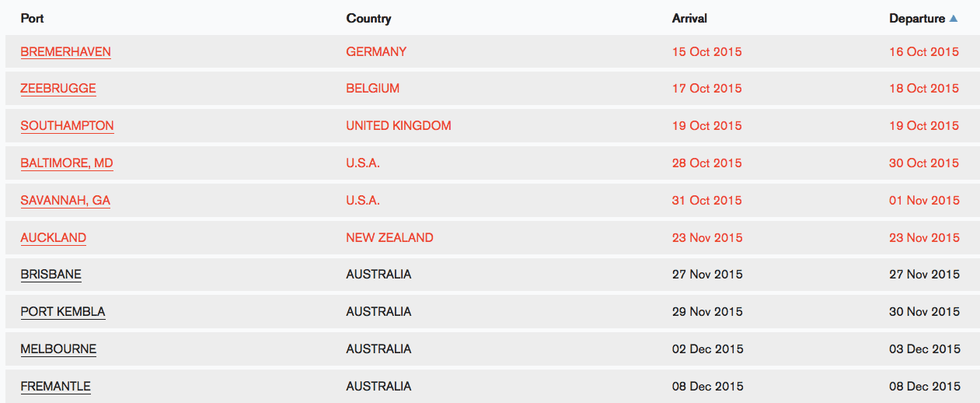The image size is (980, 403).
Task: Click the Departure sort arrow icon
Action: pyautogui.click(x=954, y=19)
